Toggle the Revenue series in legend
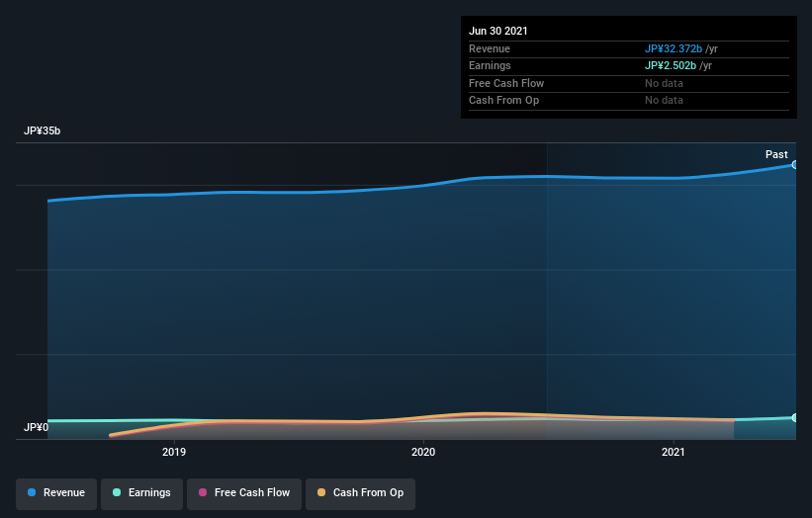 [x=56, y=492]
